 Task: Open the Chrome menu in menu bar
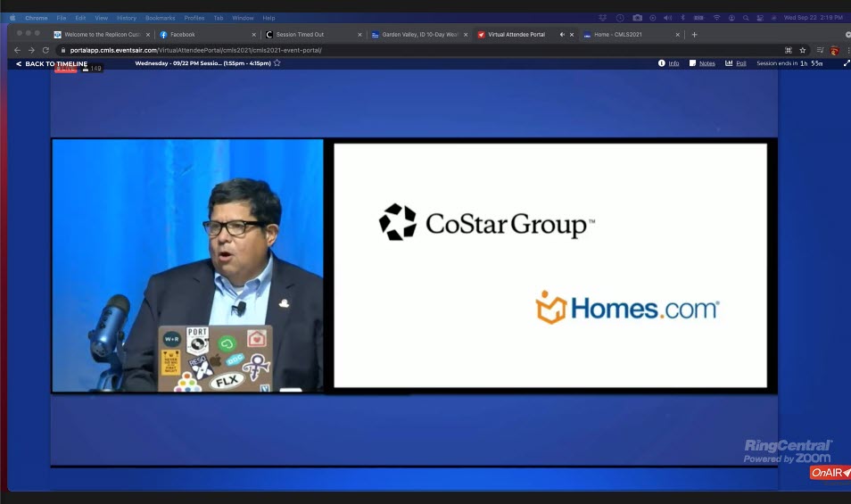pos(36,18)
